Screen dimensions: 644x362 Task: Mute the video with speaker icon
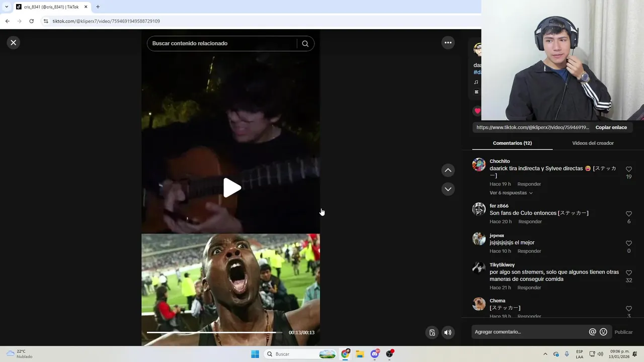(x=448, y=332)
